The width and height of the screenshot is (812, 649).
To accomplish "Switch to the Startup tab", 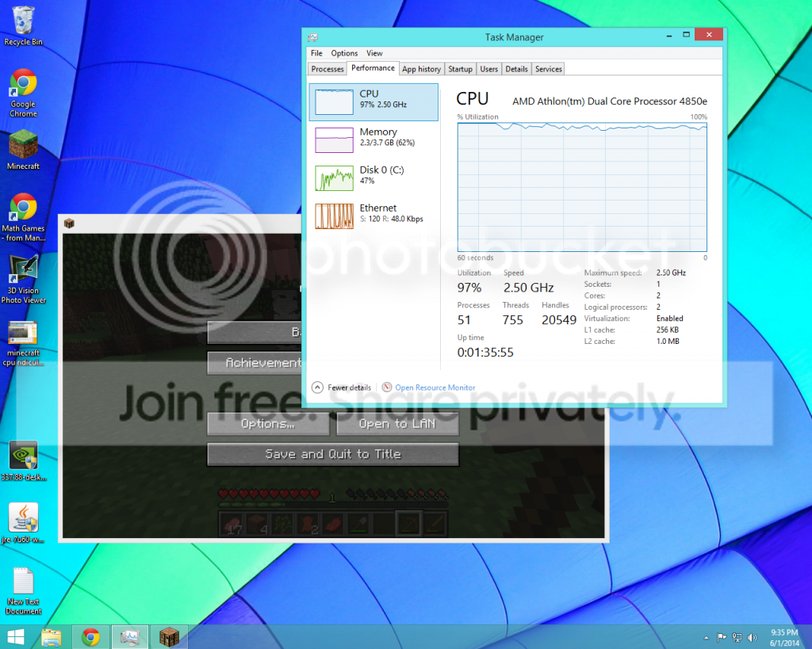I will 460,69.
